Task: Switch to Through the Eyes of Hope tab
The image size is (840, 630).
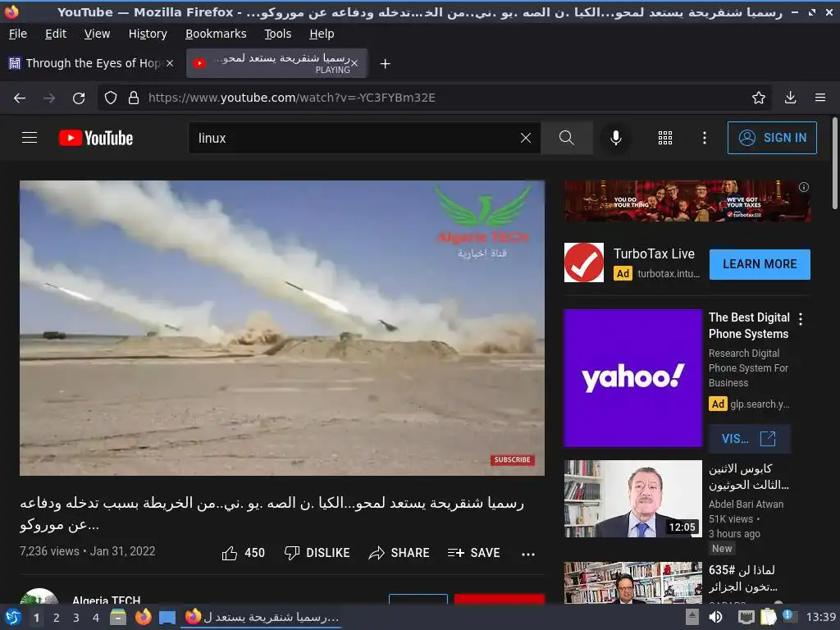Action: coord(92,63)
